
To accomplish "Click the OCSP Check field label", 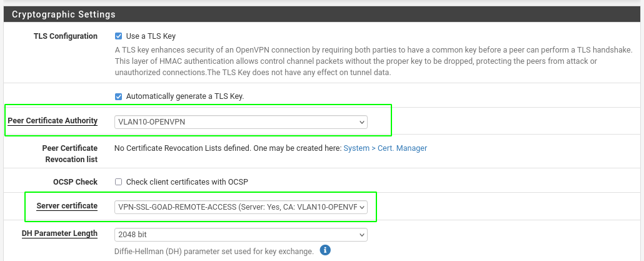I will [75, 182].
